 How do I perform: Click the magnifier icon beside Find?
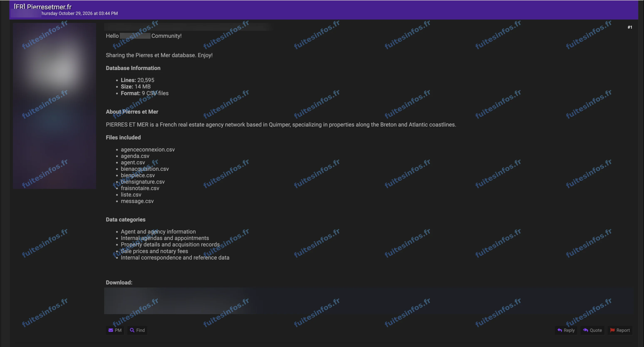[x=132, y=330]
